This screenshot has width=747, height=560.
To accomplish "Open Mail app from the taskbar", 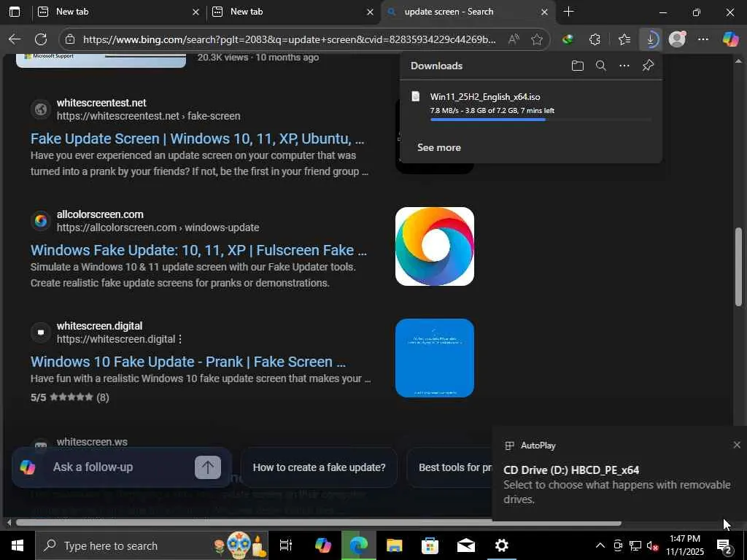I will (x=465, y=545).
